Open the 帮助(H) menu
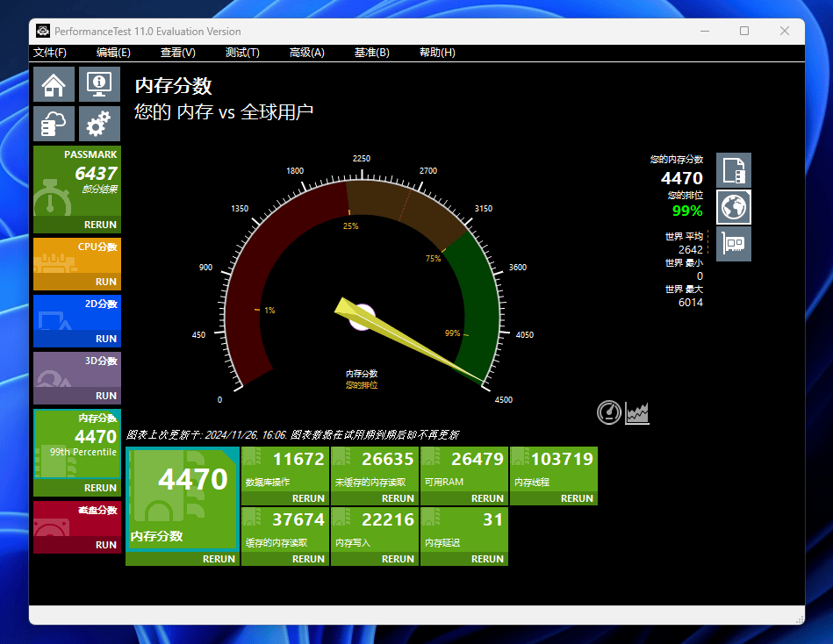This screenshot has width=833, height=644. click(437, 53)
